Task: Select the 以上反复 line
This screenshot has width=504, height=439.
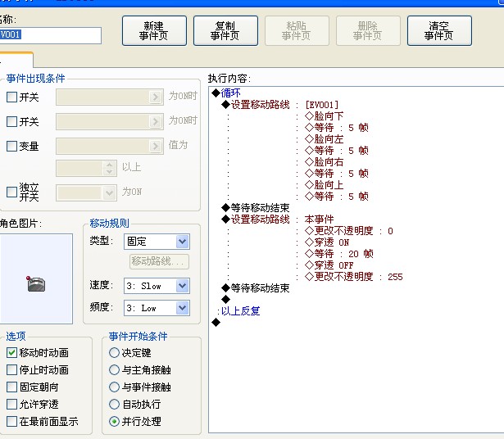Action: click(238, 311)
